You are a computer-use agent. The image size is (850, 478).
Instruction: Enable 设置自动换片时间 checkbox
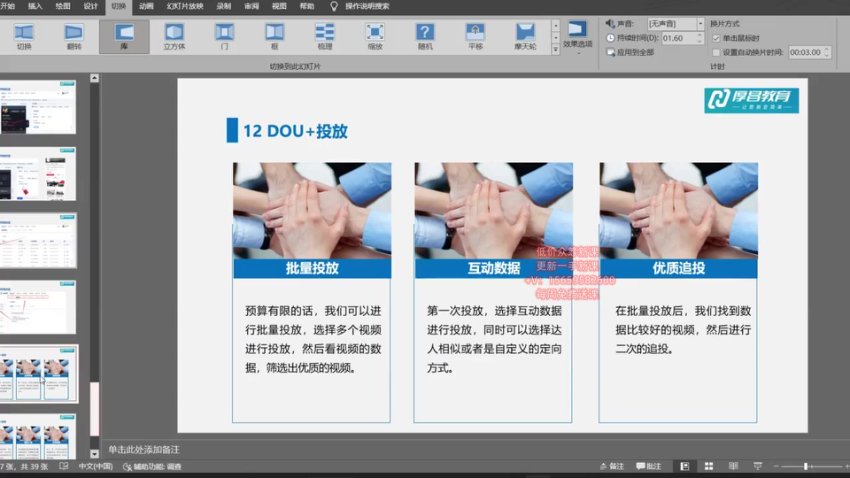716,52
